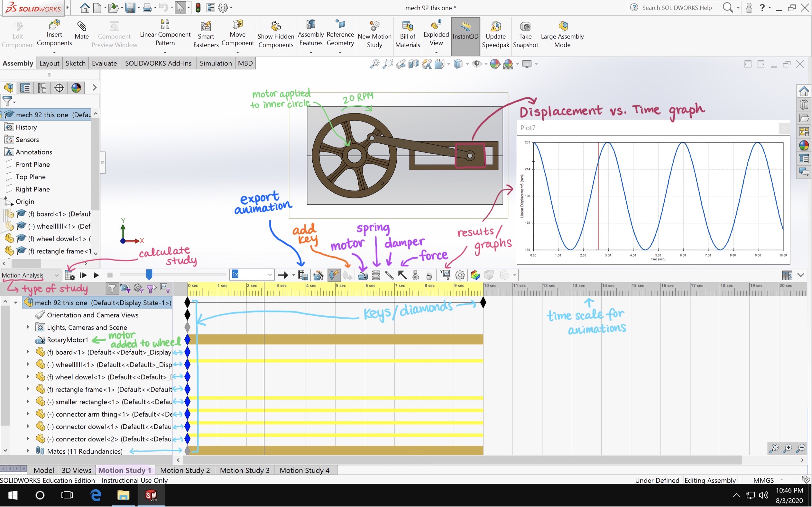Expand Mates (11 Redundancies) in motion tree
Screen dimensions: 812x507
point(28,451)
